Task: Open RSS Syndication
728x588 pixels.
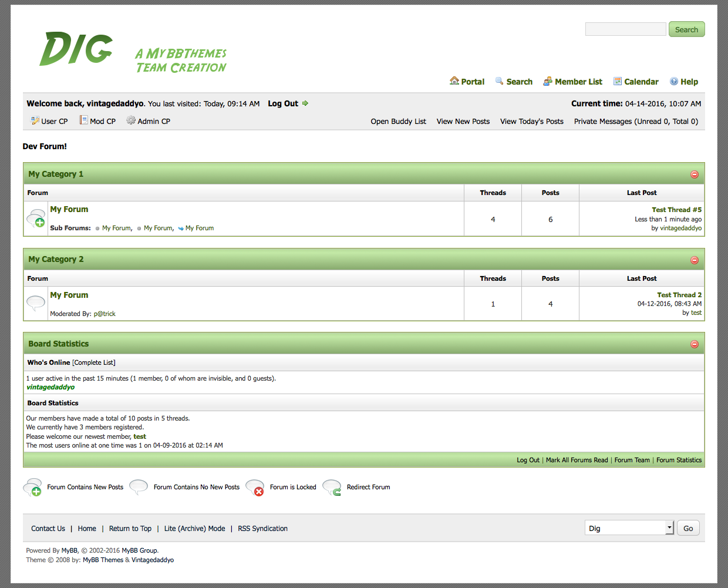Action: [x=262, y=529]
